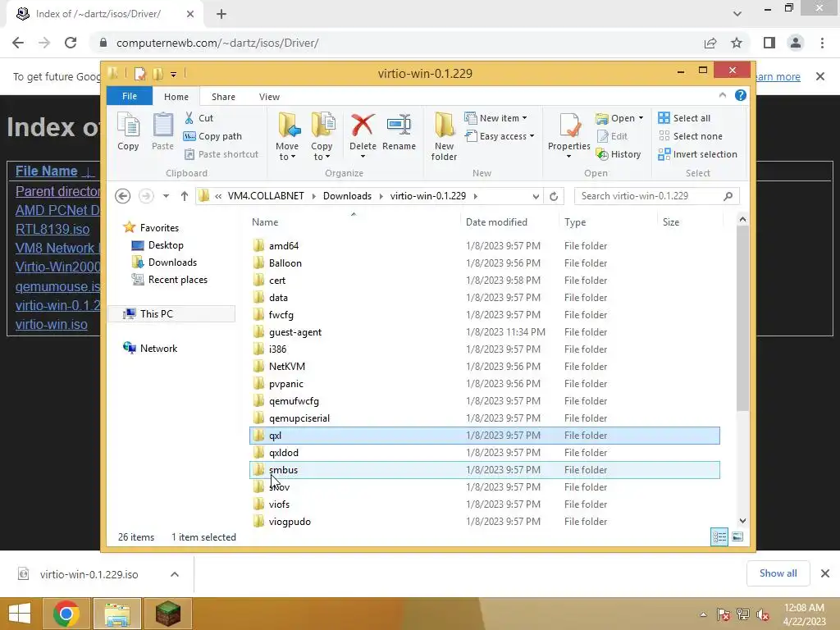Click Explorer's Up one level arrow
Screen dimensions: 840x630
pyautogui.click(x=185, y=196)
